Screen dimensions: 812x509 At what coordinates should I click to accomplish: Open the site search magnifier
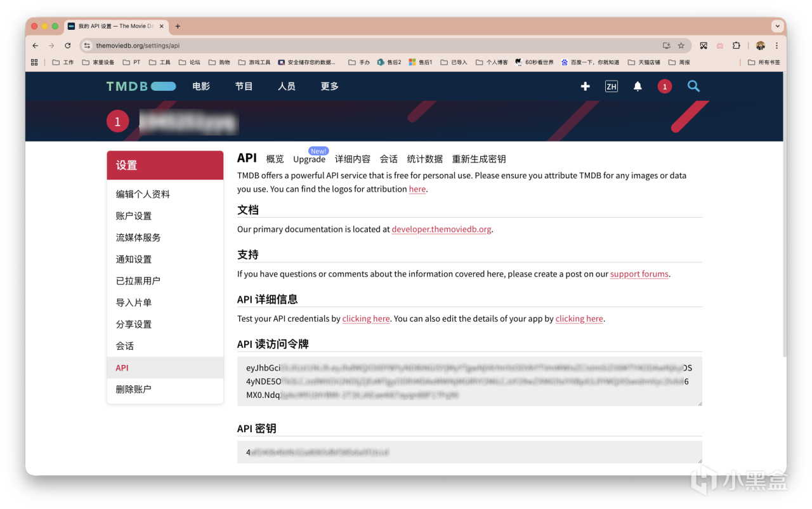pyautogui.click(x=693, y=86)
